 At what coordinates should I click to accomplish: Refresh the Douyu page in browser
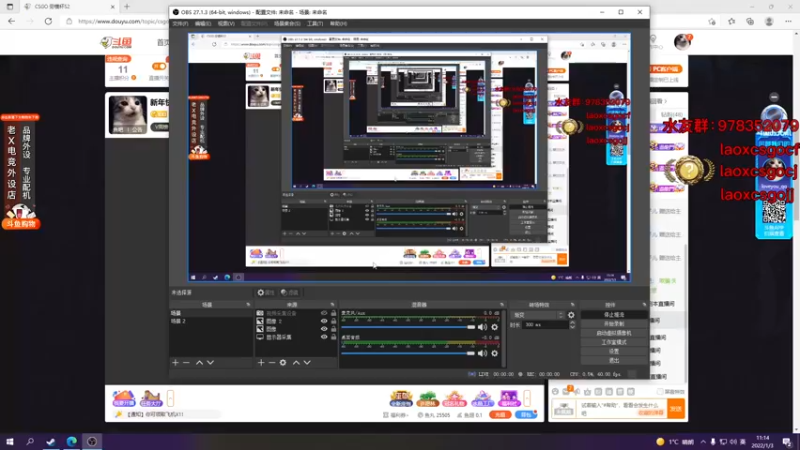click(48, 21)
